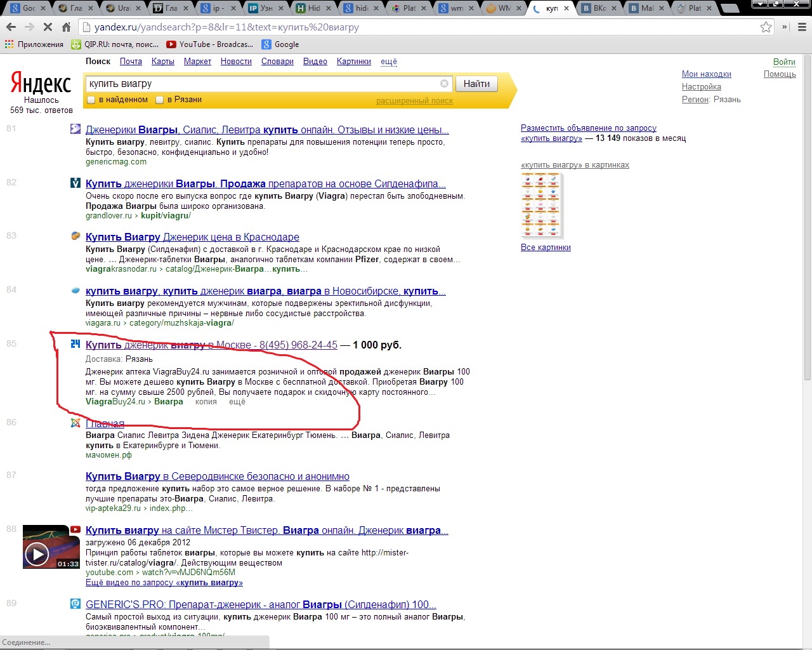Open the browser home page icon
Viewport: 812px width, 650px height.
[x=67, y=27]
